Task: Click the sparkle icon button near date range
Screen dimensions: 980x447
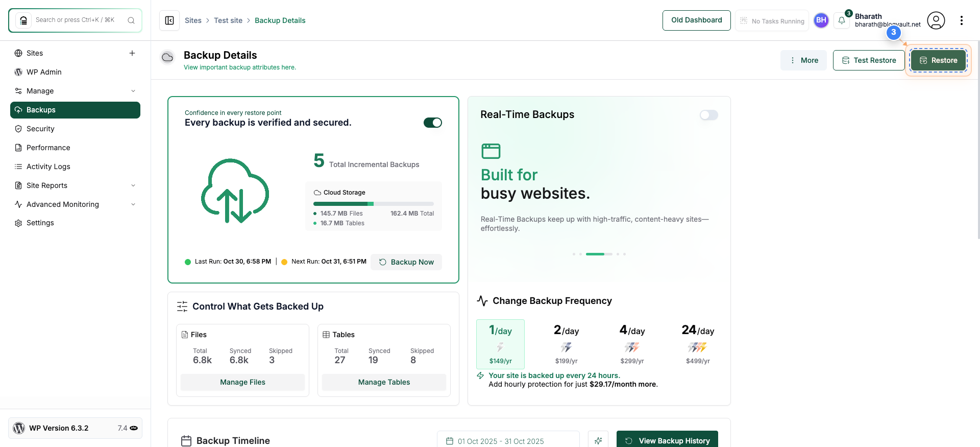Action: [x=598, y=440]
